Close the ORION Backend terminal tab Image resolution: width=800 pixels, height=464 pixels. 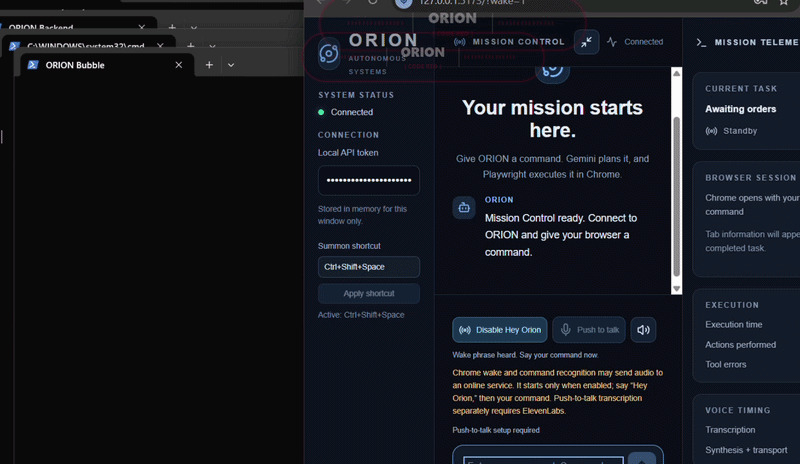141,27
